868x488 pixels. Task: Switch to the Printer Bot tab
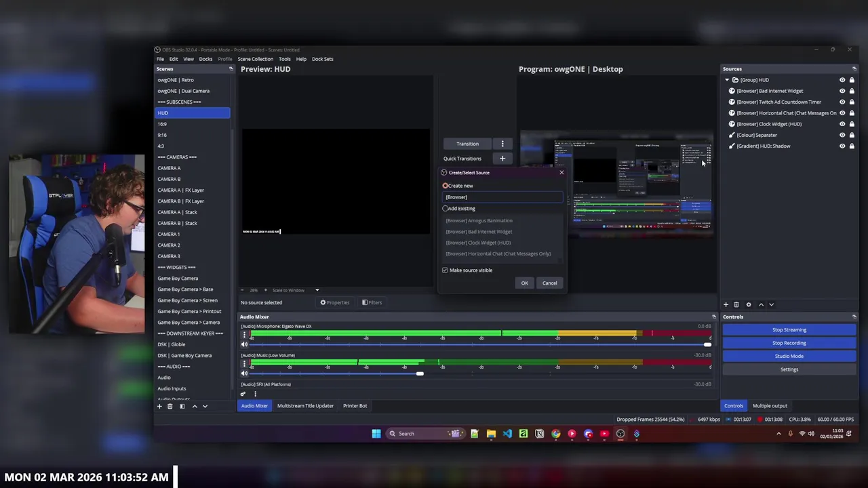(355, 406)
